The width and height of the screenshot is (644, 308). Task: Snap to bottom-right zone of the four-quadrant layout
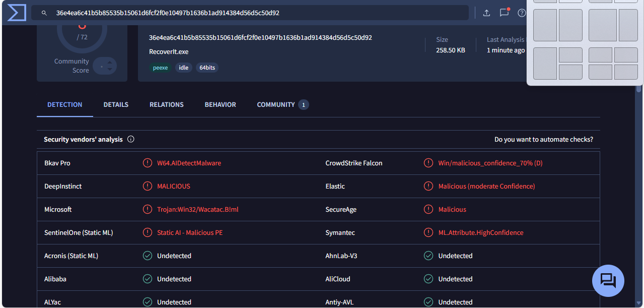626,72
